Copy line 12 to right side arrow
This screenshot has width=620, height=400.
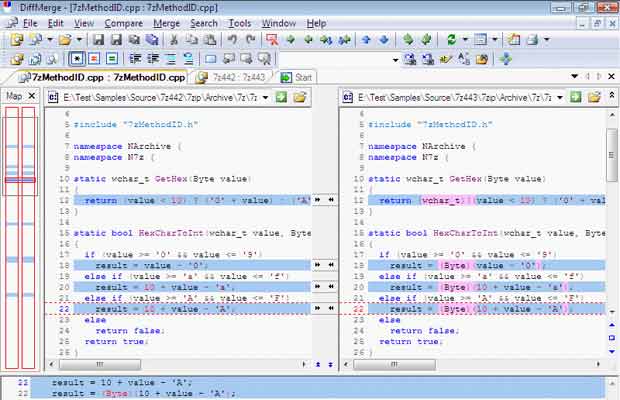click(318, 200)
